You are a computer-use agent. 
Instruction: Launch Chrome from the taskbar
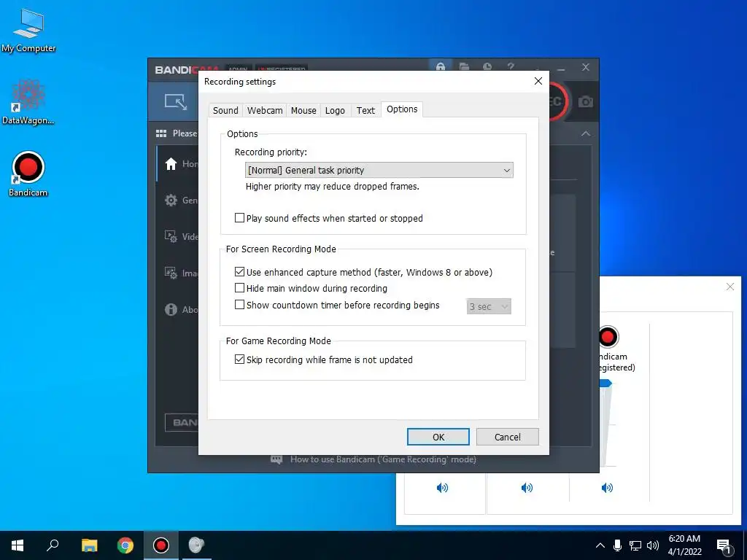[125, 545]
